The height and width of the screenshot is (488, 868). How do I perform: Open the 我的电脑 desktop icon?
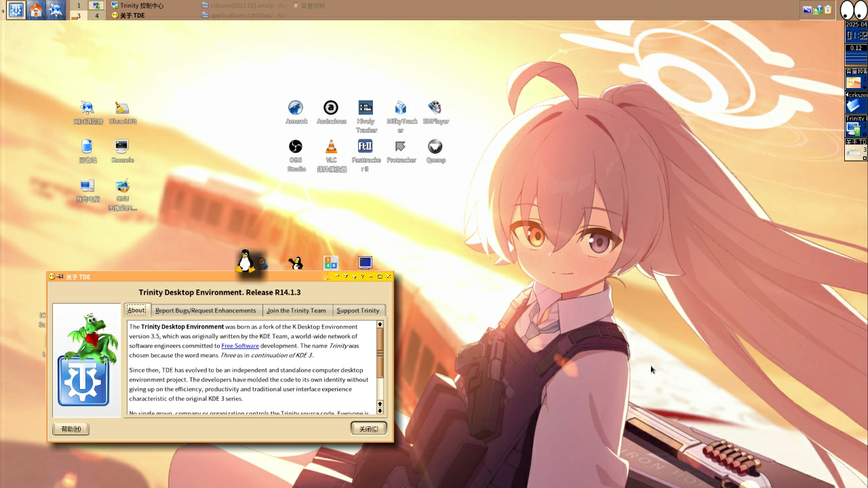87,190
